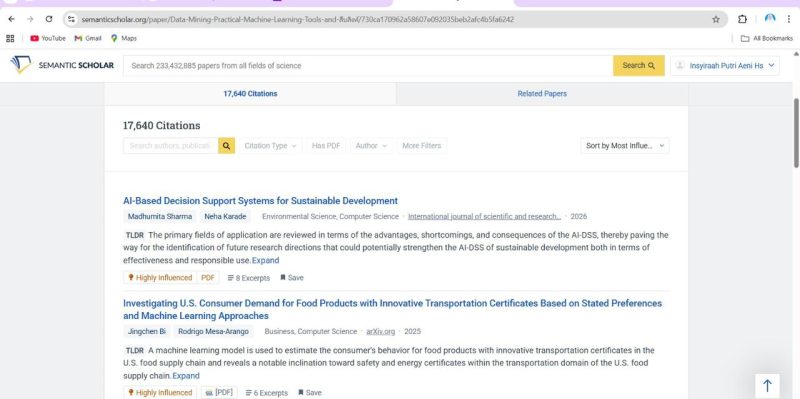Viewport: 800px width, 399px height.
Task: Click Highly Influenced badge on first paper
Action: [160, 278]
